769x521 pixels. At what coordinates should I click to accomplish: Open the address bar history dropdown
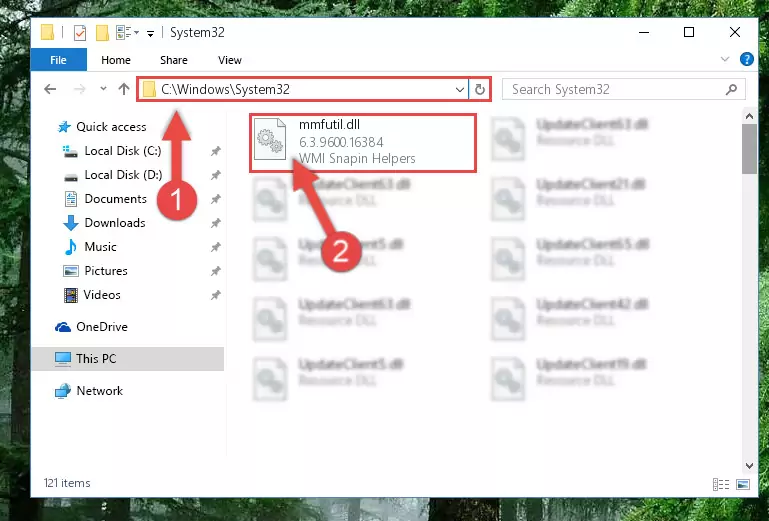click(460, 89)
